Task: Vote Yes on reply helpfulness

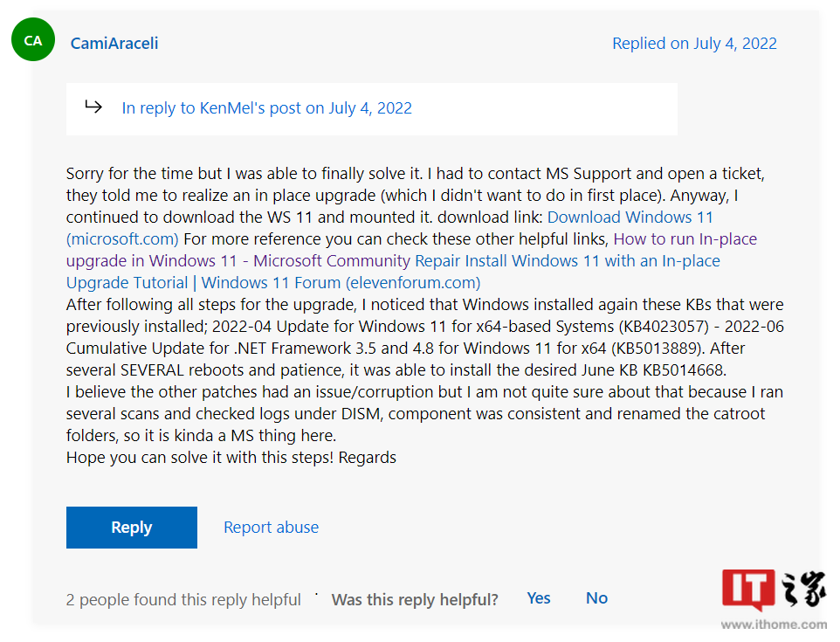Action: [x=539, y=598]
